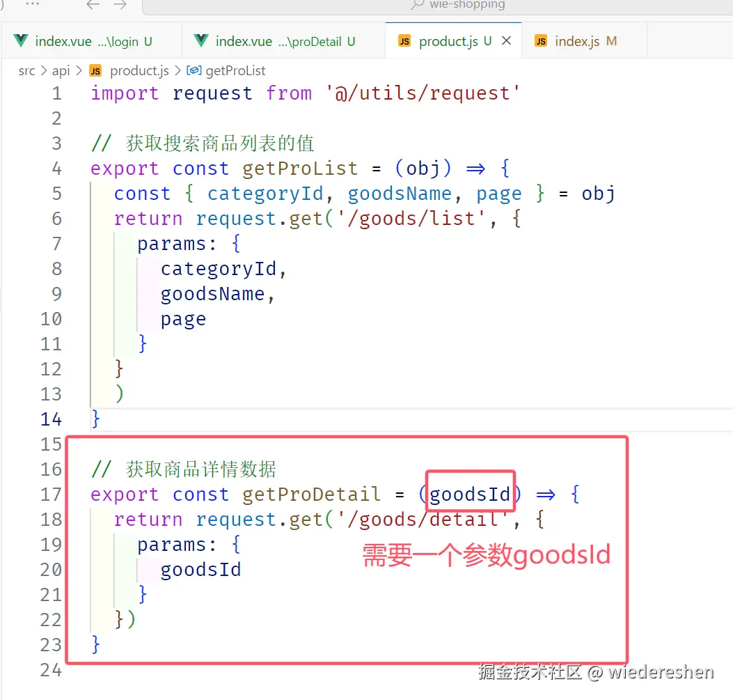Click the JS file icon in breadcrumb

[x=95, y=70]
